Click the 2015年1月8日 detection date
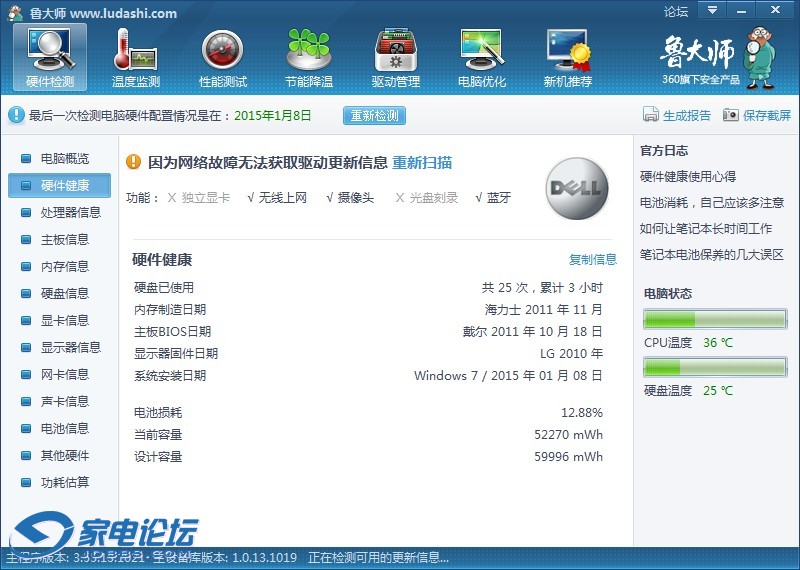Screen dimensions: 800x570 272,115
